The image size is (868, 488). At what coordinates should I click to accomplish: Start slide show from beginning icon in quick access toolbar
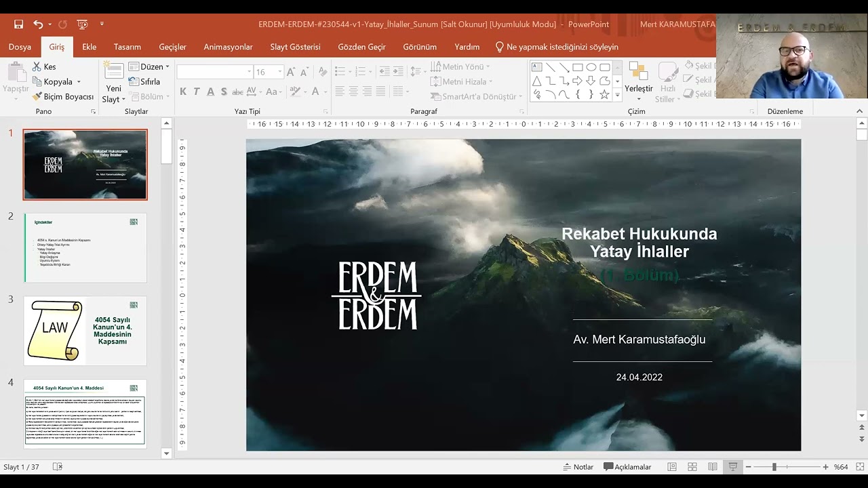83,24
